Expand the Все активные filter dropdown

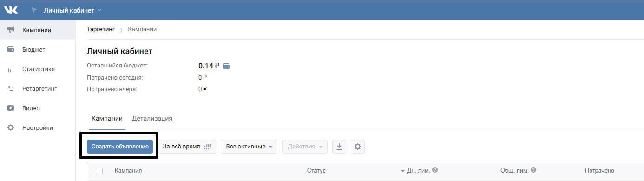(x=249, y=146)
